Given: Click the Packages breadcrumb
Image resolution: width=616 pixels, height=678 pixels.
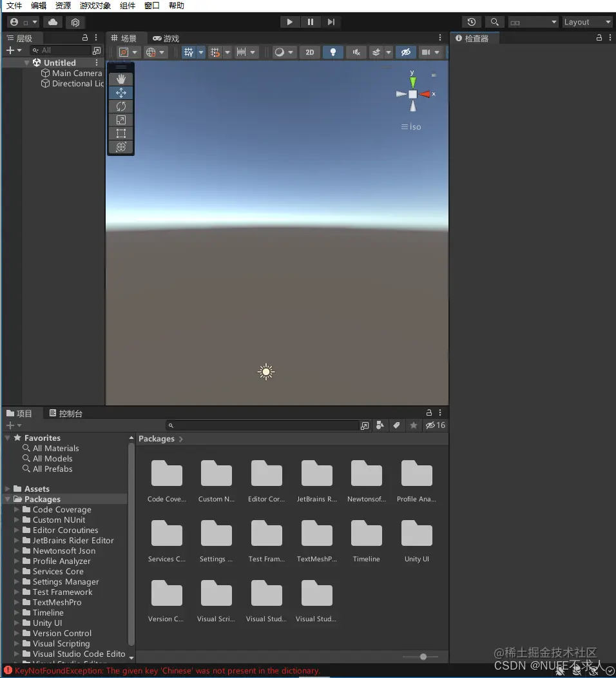Looking at the screenshot, I should 157,439.
